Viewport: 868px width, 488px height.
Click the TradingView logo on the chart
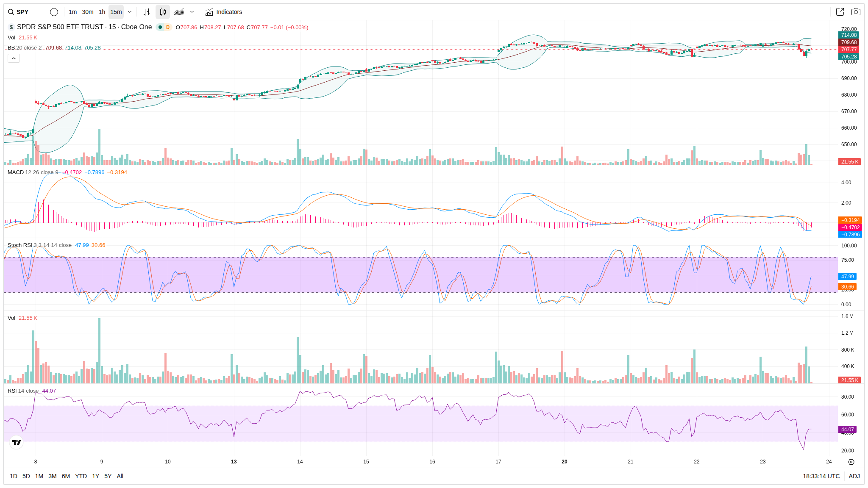17,442
